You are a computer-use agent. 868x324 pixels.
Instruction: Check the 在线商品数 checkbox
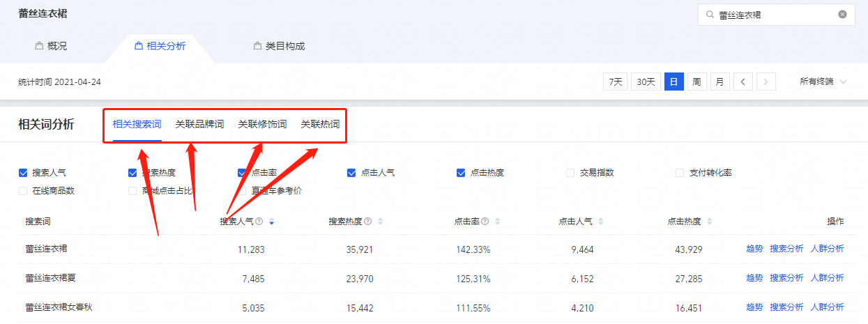[23, 191]
